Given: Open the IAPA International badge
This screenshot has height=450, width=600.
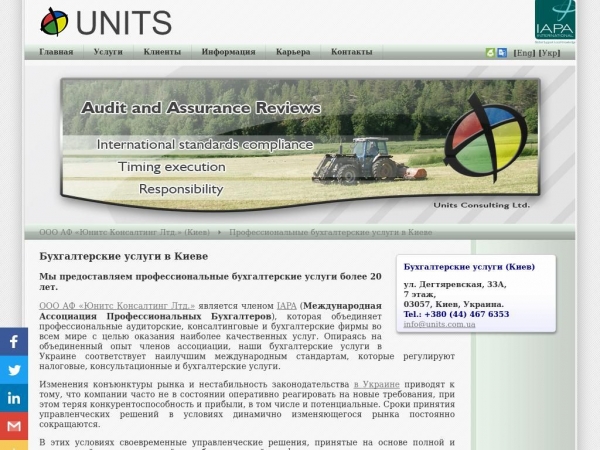Looking at the screenshot, I should coord(555,20).
